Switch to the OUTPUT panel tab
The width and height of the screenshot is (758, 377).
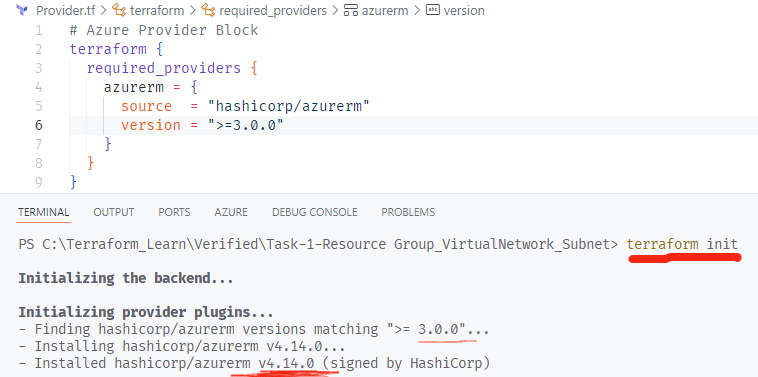[x=114, y=212]
